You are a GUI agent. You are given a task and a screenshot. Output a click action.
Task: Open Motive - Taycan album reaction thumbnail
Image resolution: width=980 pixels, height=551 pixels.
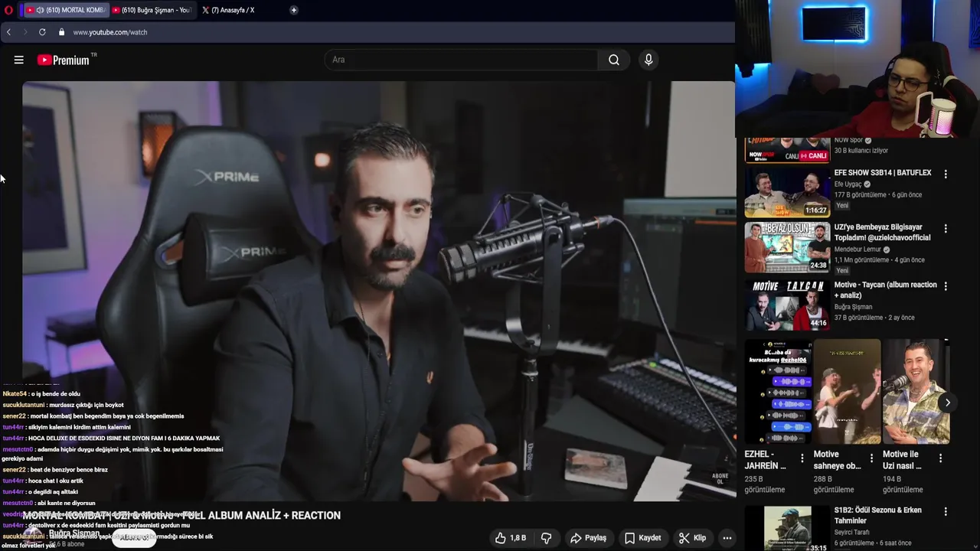[787, 305]
